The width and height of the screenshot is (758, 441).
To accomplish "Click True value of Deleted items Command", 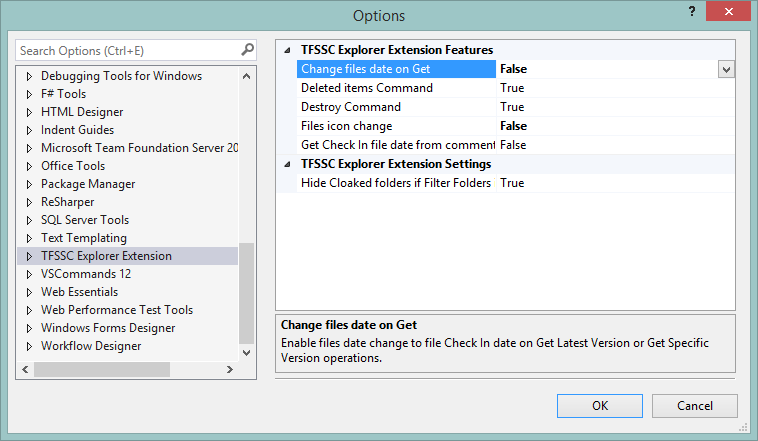I will [512, 88].
